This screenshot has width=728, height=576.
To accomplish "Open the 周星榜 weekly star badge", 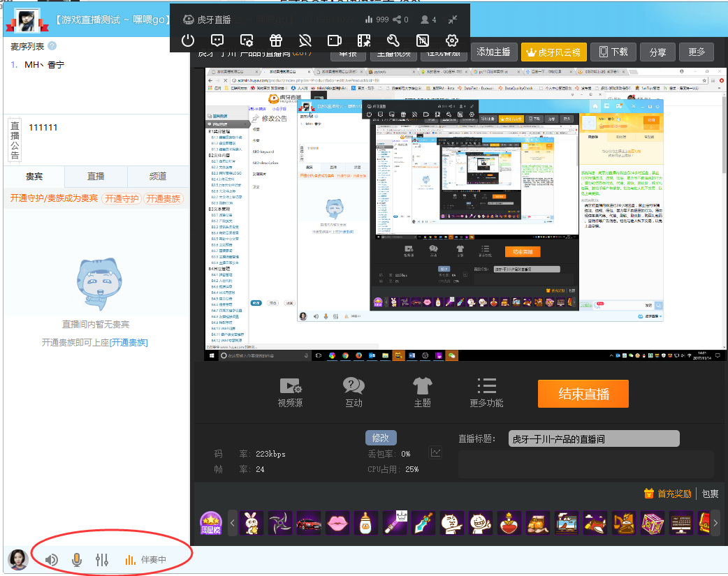I will 211,523.
